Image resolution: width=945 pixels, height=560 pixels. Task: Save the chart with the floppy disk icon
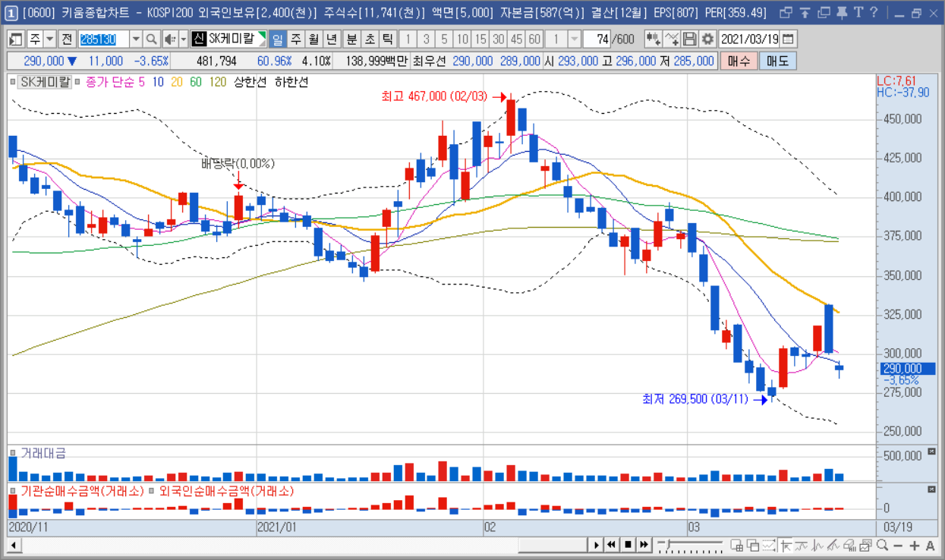689,39
